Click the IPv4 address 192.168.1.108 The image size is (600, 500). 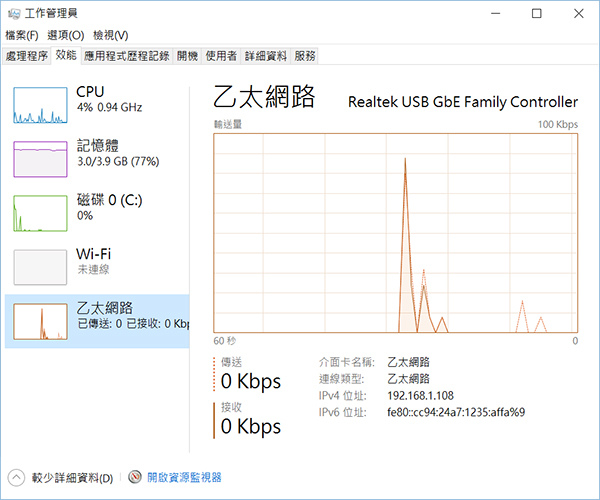coord(420,395)
